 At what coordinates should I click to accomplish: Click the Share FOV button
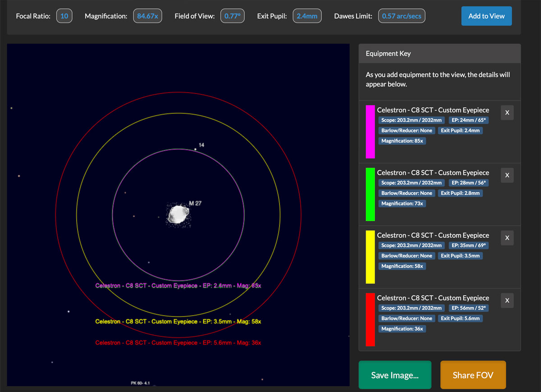(x=473, y=375)
